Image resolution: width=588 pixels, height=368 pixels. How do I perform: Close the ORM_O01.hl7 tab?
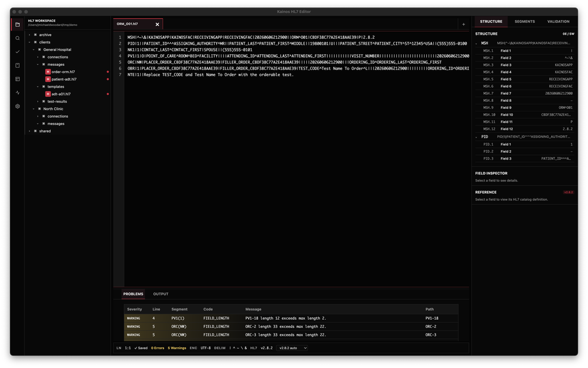click(157, 24)
